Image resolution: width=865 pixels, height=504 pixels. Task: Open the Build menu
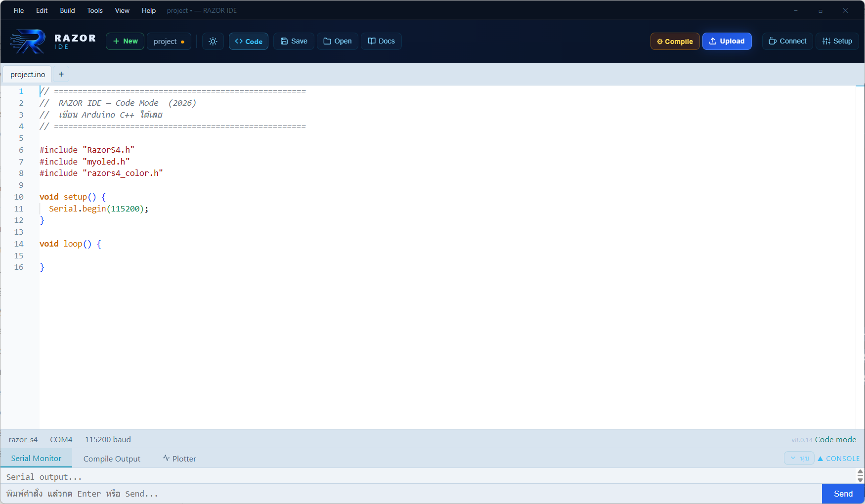click(x=67, y=10)
